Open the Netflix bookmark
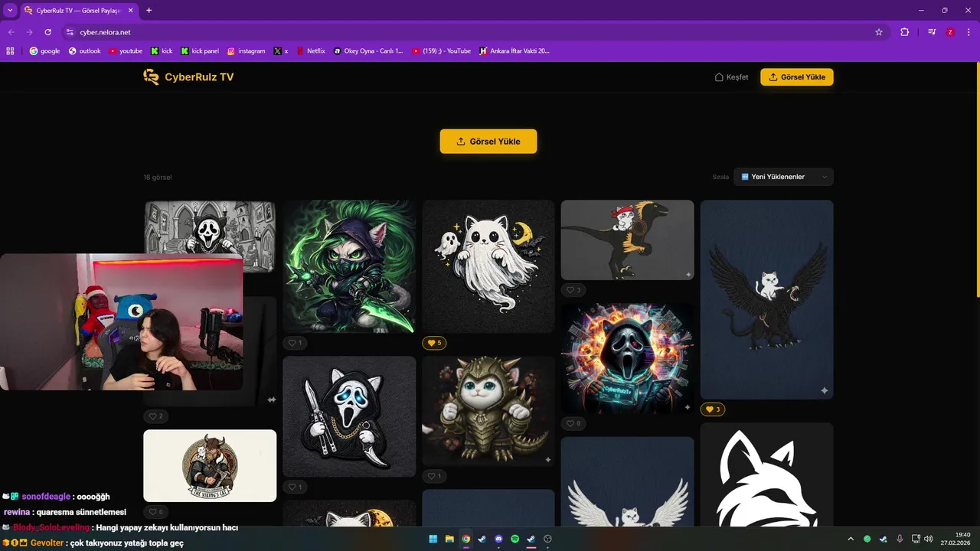This screenshot has height=551, width=980. (x=311, y=51)
